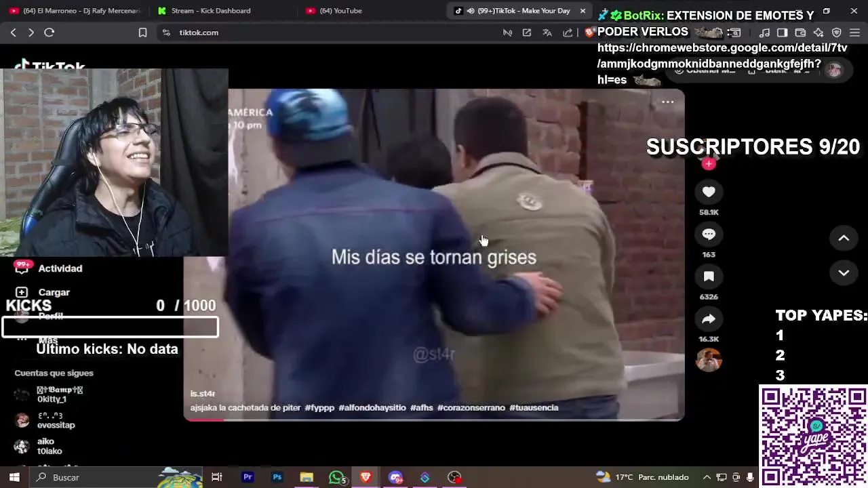Image resolution: width=868 pixels, height=488 pixels.
Task: Follow the creator with the red plus button
Action: (709, 164)
